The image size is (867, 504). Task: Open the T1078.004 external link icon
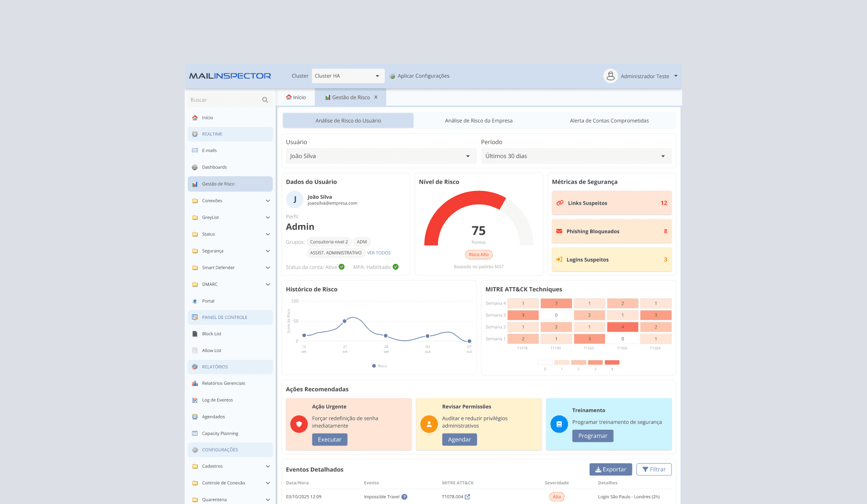tap(467, 497)
